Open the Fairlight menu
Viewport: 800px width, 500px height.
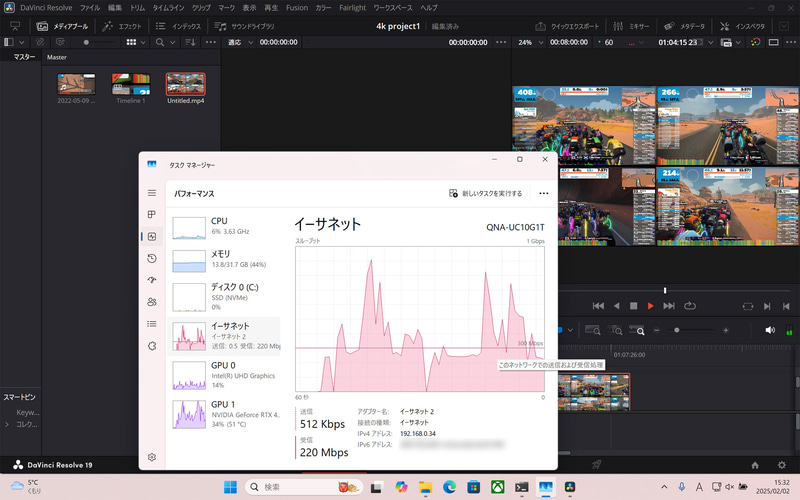pos(353,8)
